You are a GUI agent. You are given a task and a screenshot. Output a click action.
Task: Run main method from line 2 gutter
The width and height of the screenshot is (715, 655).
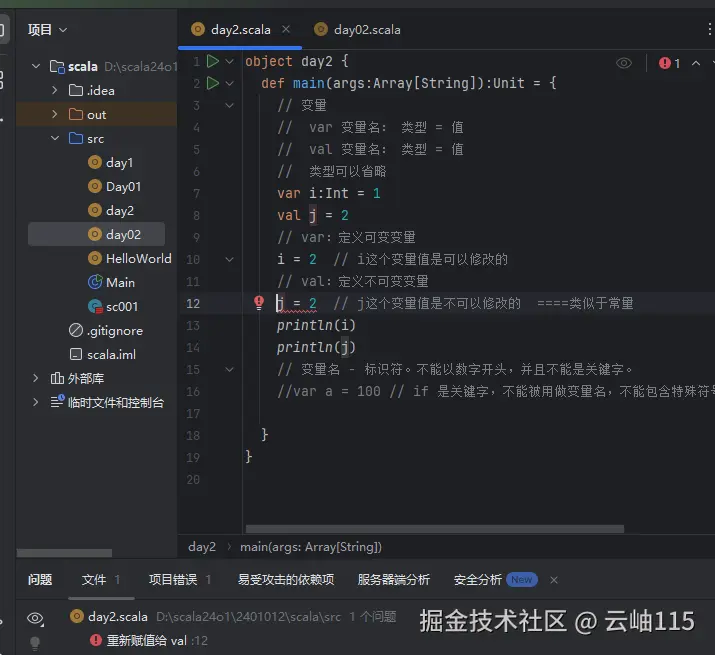[x=212, y=83]
